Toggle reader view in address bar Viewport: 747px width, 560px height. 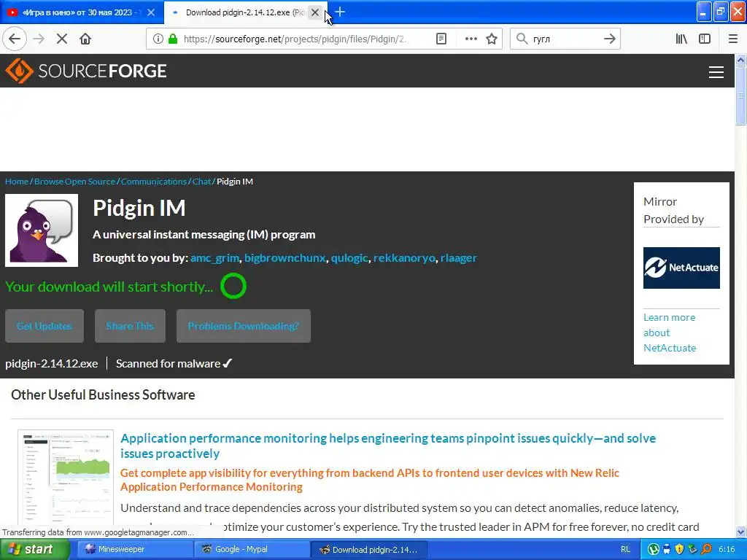[x=441, y=39]
